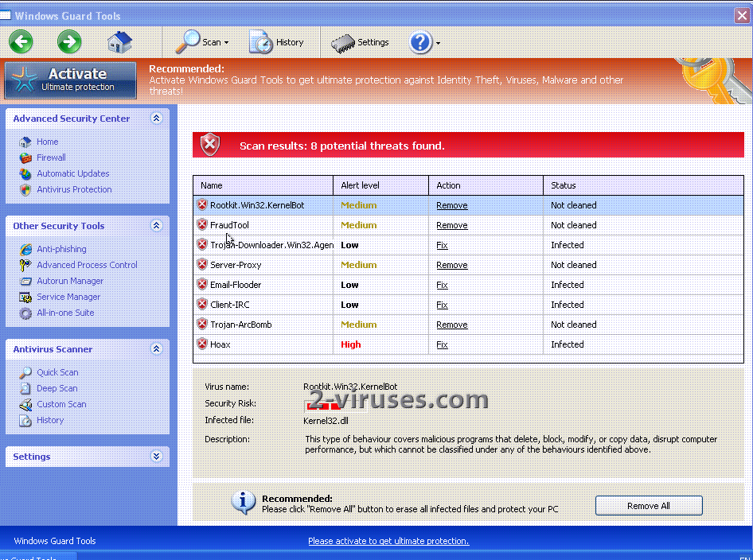Sort by the Alert level column header
This screenshot has width=753, height=560.
tap(380, 185)
